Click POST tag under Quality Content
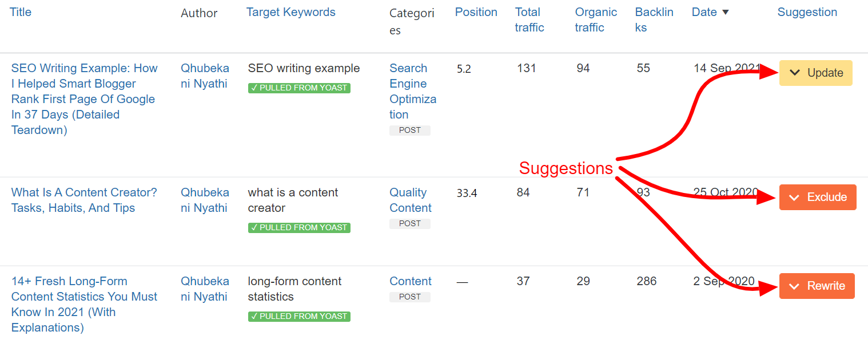Screen dimensions: 868x343 click(x=410, y=223)
